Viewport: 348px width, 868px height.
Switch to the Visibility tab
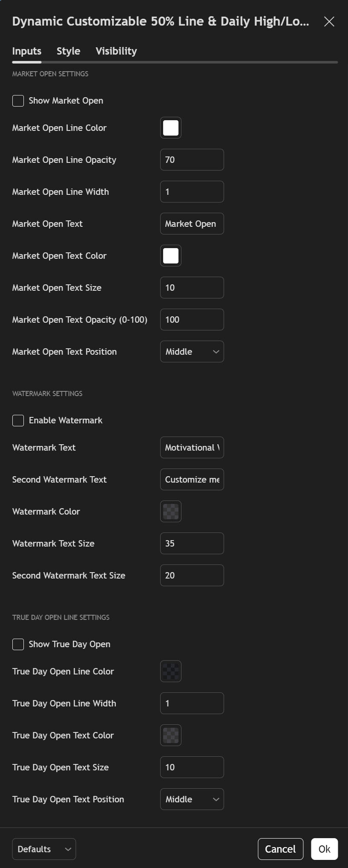tap(116, 51)
